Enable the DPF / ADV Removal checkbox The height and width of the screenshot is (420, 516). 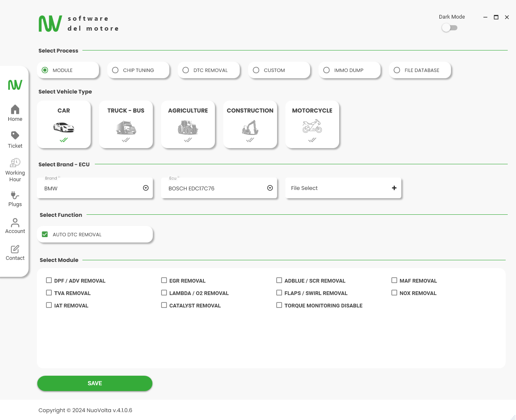49,281
